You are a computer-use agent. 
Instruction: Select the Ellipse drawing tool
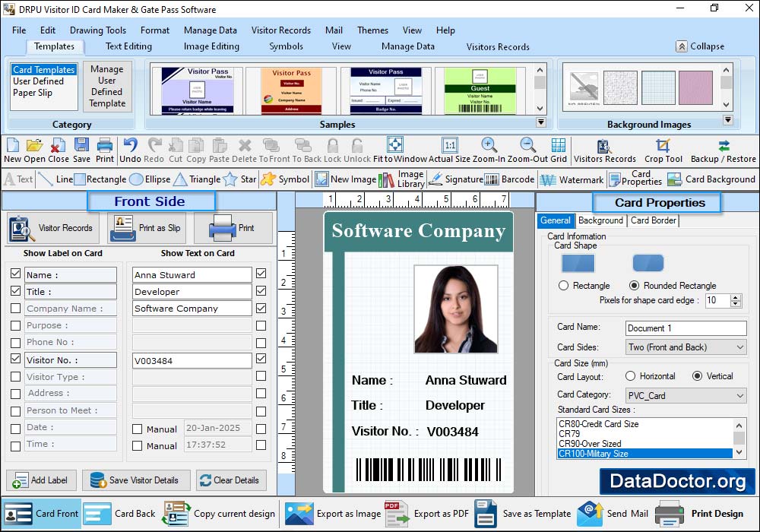coord(150,179)
